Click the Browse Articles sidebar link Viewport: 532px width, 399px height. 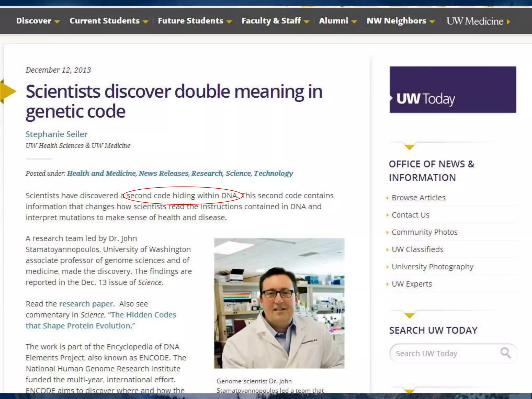(x=418, y=198)
